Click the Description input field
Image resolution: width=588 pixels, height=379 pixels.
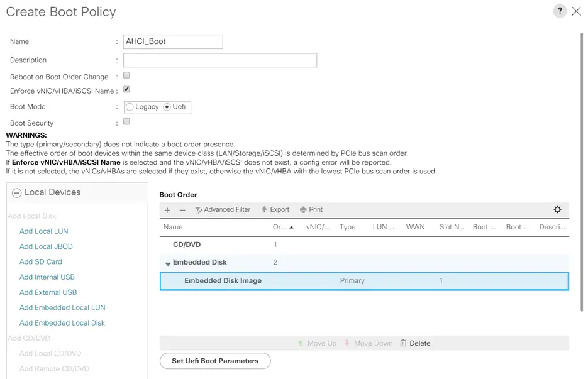coord(220,60)
